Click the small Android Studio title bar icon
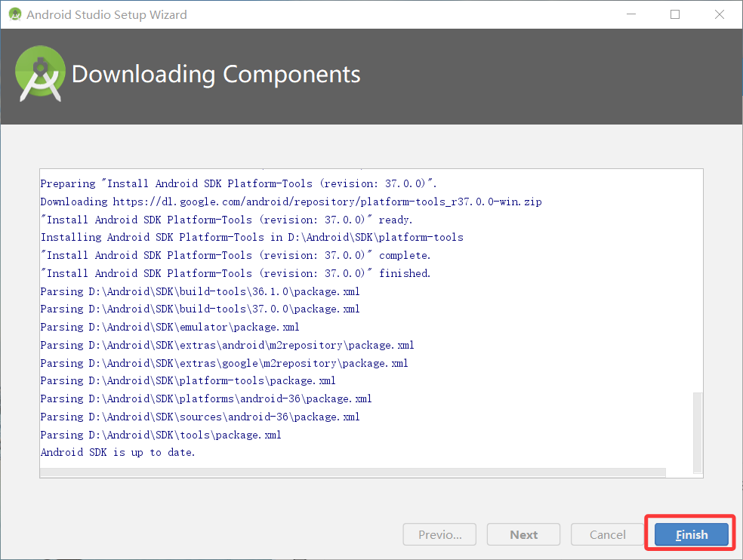The height and width of the screenshot is (560, 743). (x=14, y=14)
